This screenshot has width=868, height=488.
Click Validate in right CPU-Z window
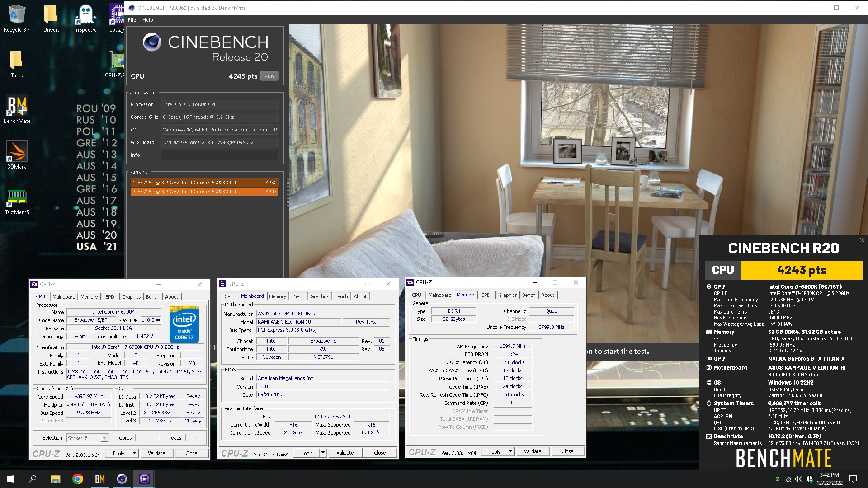pos(533,451)
